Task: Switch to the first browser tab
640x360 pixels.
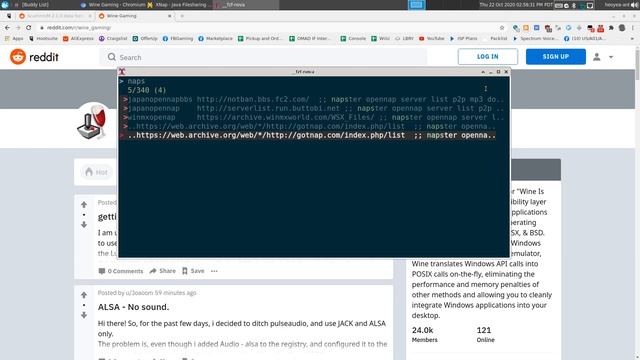Action: (x=55, y=16)
